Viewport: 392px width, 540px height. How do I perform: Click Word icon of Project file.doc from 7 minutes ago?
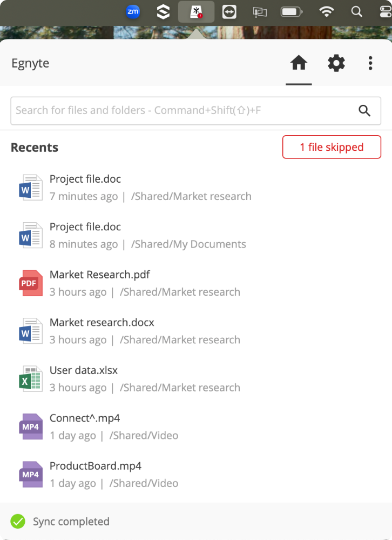tap(31, 188)
